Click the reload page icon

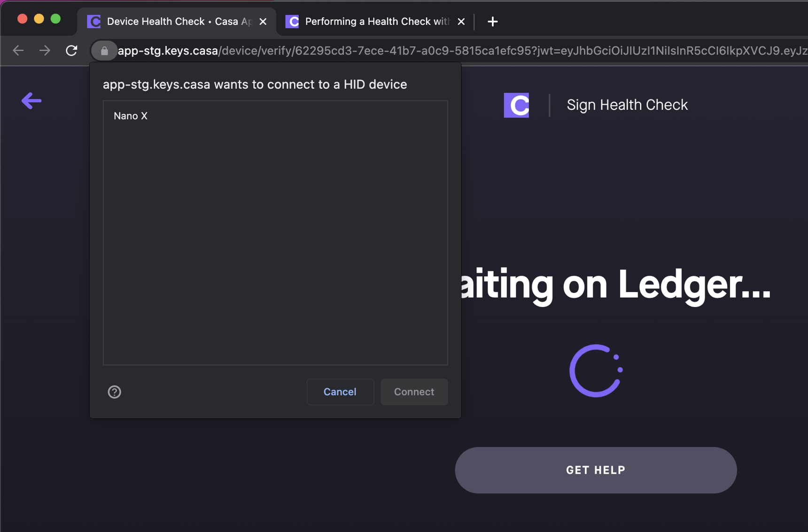71,50
